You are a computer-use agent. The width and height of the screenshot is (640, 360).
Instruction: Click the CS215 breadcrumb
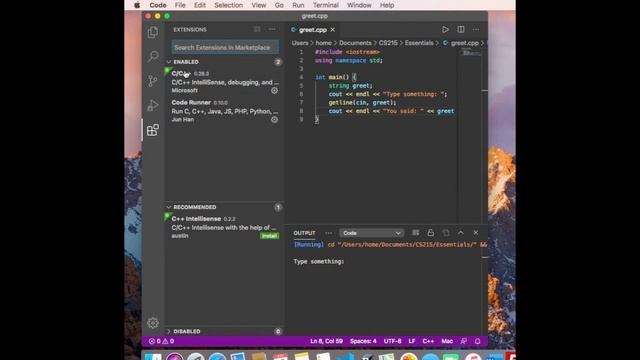pos(388,43)
